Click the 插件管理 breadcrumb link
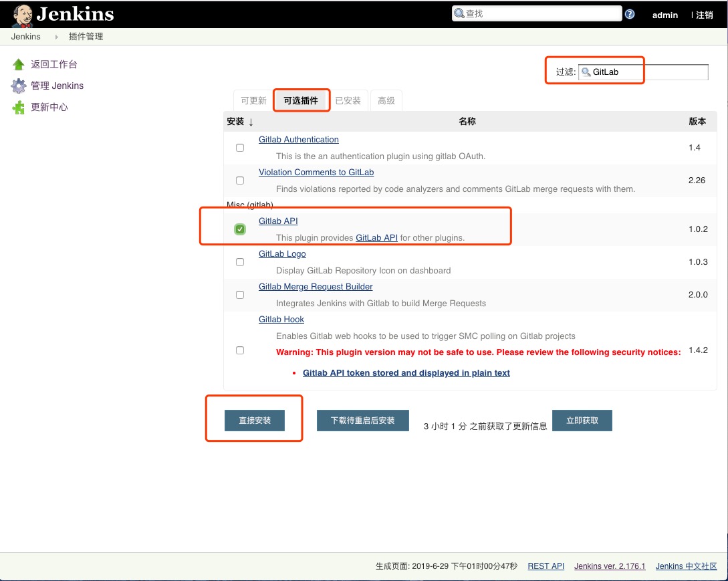Screen dimensions: 728x581 pos(86,37)
